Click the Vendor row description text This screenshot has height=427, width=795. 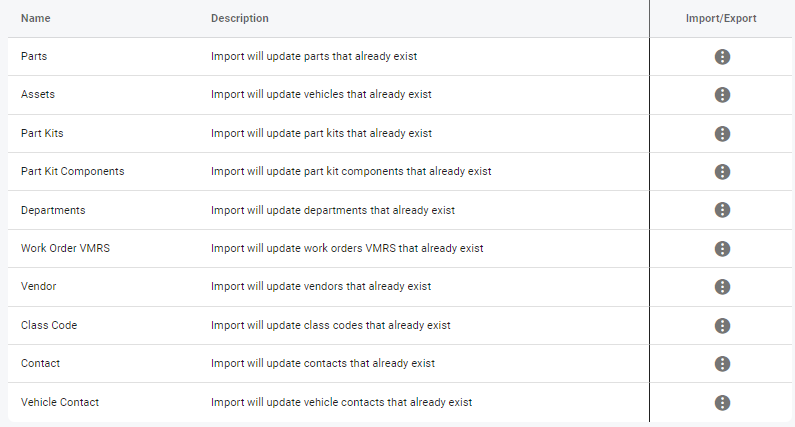(x=321, y=287)
